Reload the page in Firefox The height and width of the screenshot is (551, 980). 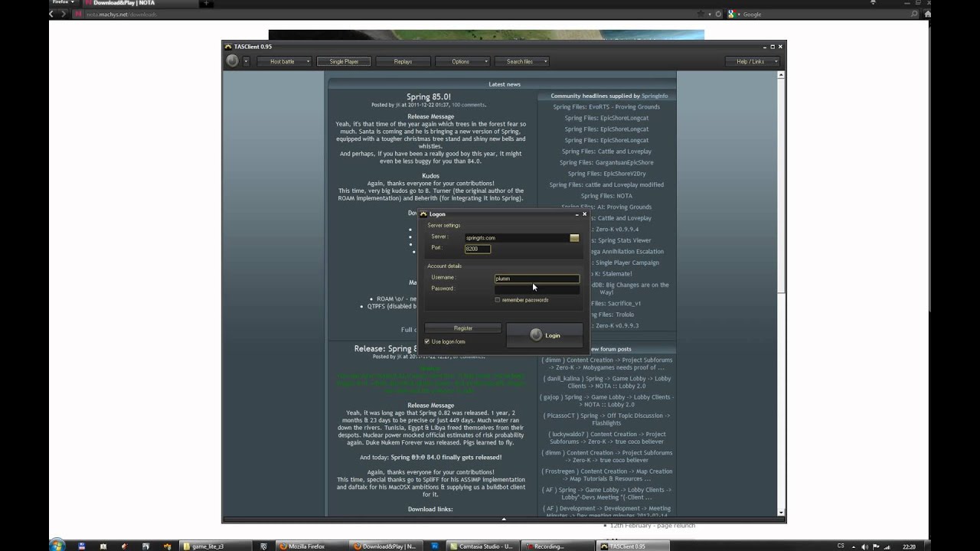[x=719, y=14]
